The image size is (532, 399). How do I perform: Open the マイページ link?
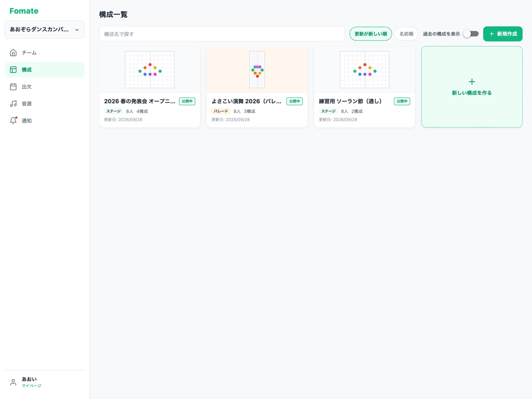click(32, 386)
